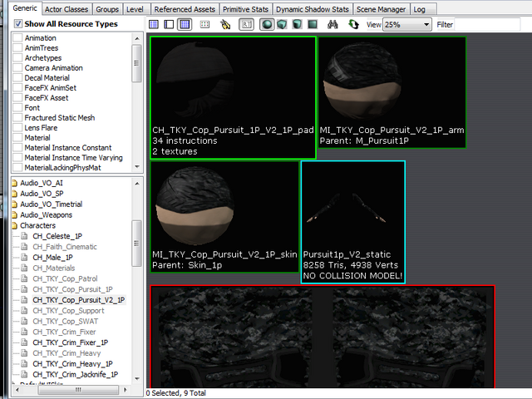Click the colored dots grouping icon
Screen dimensions: 532x399
pos(204,24)
